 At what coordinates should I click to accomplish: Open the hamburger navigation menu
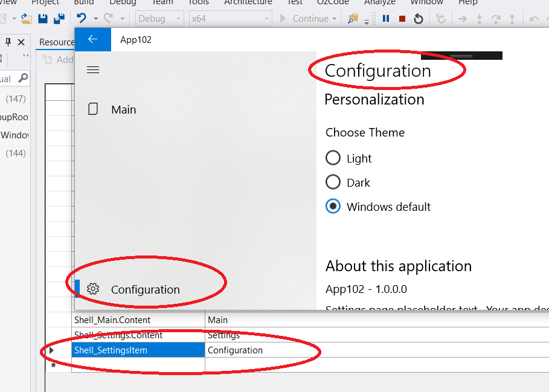click(93, 69)
